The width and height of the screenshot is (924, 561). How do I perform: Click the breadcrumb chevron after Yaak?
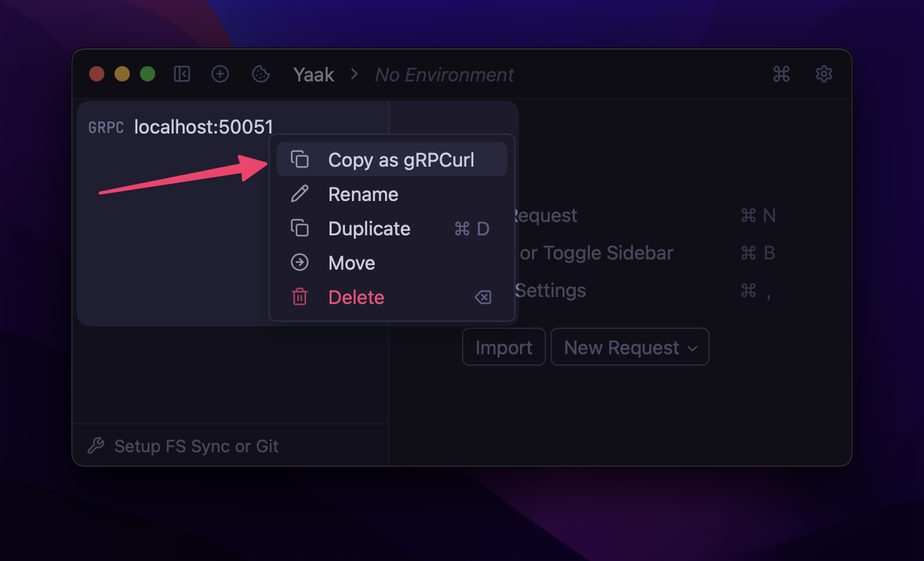[x=353, y=74]
